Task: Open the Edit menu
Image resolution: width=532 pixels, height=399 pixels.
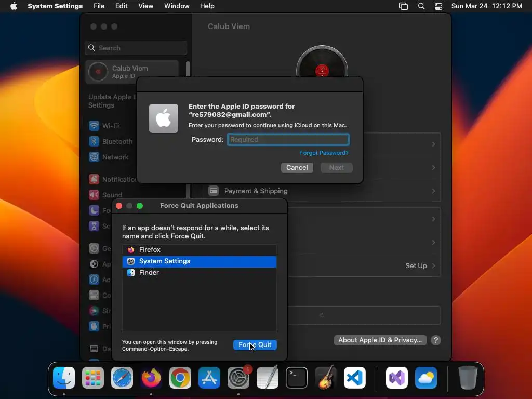Action: point(121,6)
